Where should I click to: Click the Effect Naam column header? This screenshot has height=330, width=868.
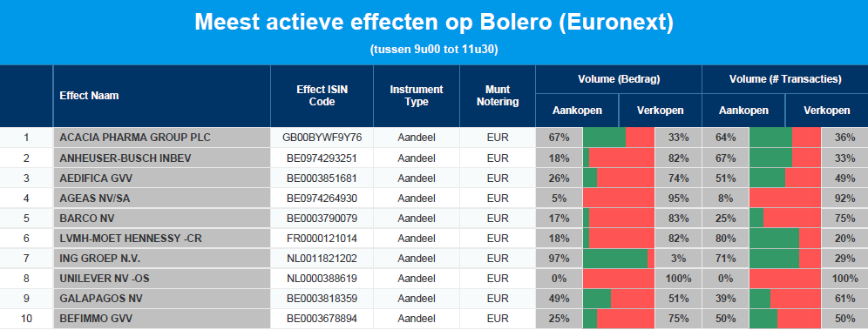tap(89, 96)
